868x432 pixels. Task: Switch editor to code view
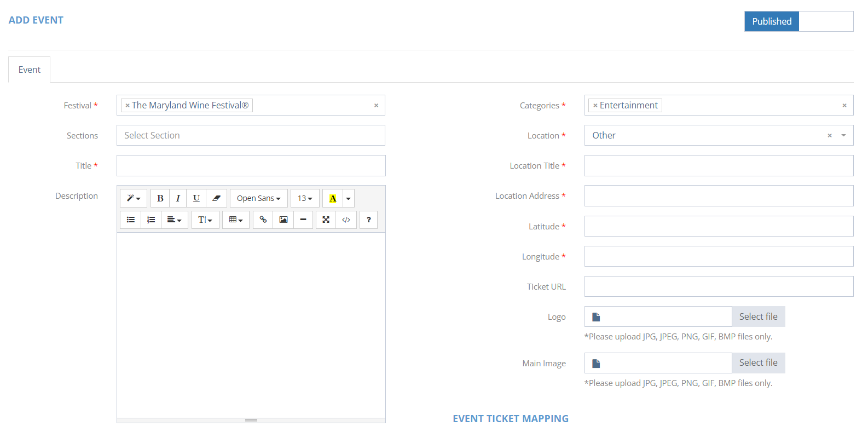(346, 220)
